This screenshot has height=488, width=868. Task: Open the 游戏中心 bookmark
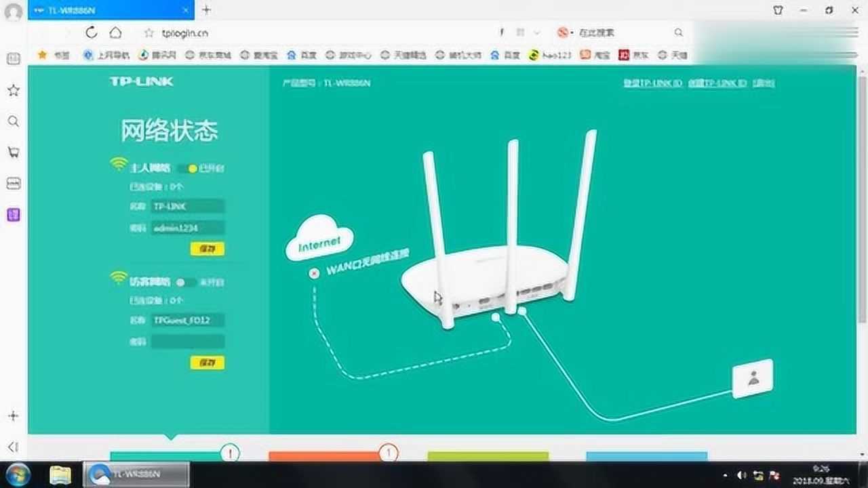[349, 55]
